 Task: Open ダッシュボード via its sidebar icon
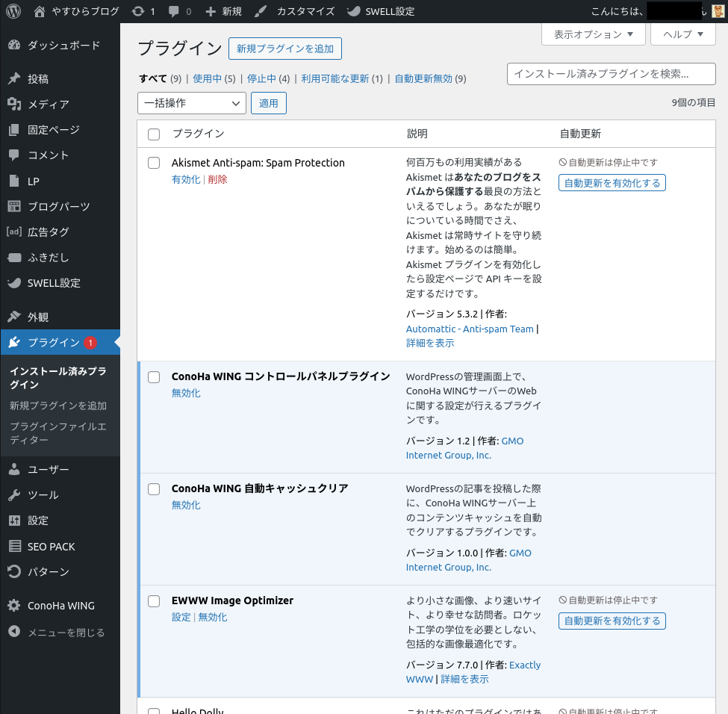14,46
